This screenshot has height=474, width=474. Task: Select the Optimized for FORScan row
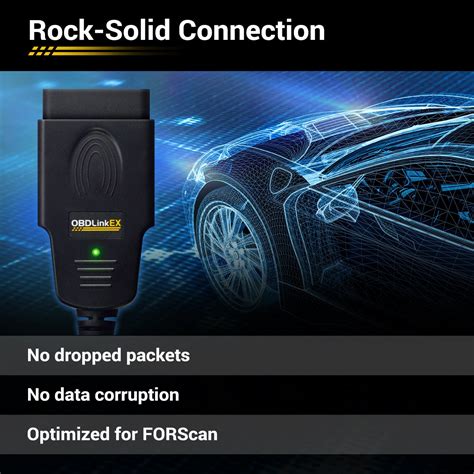tap(237, 434)
